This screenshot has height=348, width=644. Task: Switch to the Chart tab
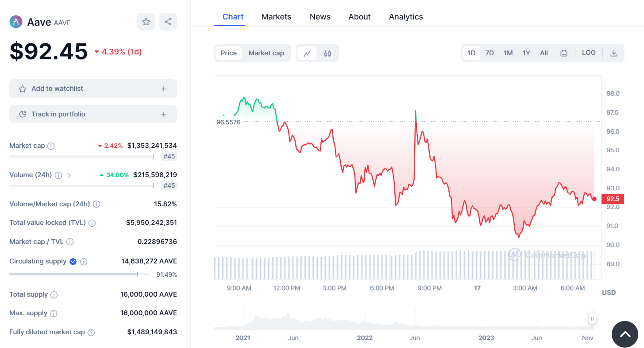click(x=233, y=17)
